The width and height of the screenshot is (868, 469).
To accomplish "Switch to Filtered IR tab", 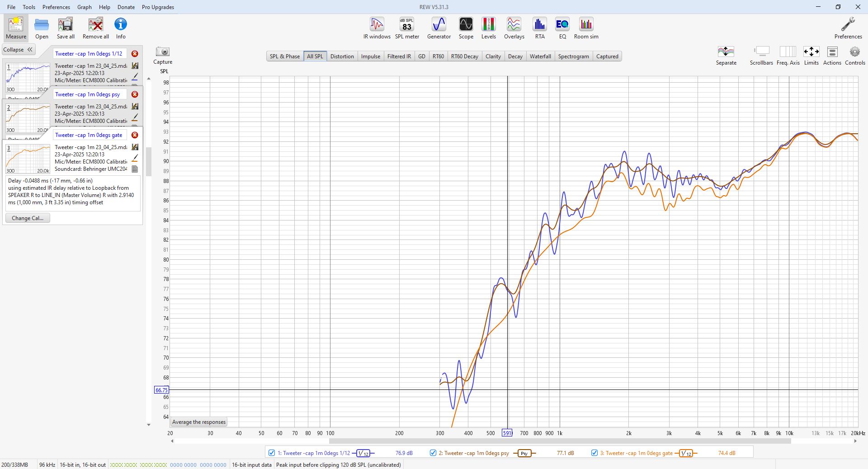I will tap(399, 56).
